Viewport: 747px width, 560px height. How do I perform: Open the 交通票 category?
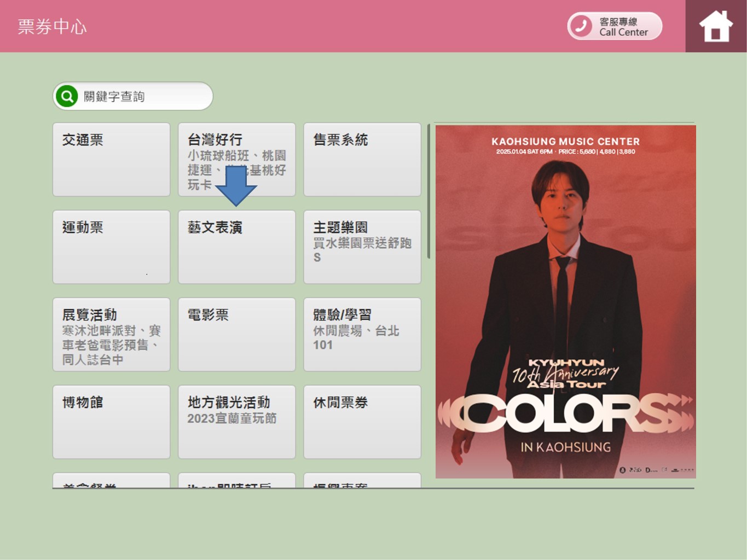[x=111, y=159]
